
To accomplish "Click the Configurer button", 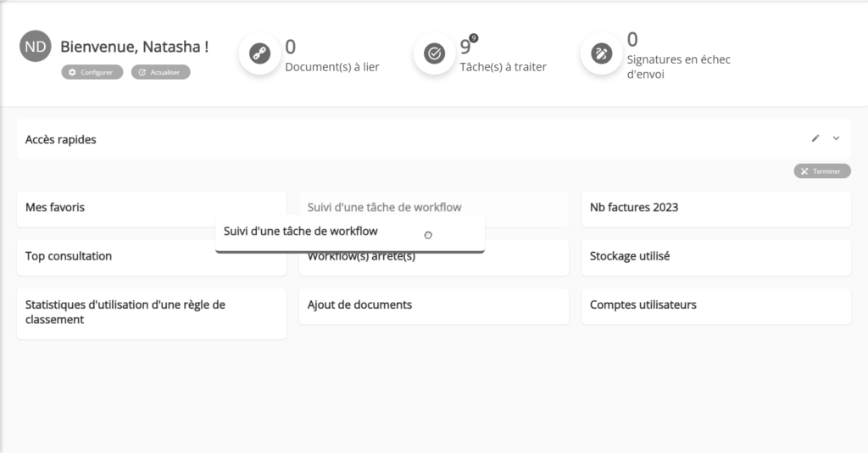I will [x=92, y=72].
